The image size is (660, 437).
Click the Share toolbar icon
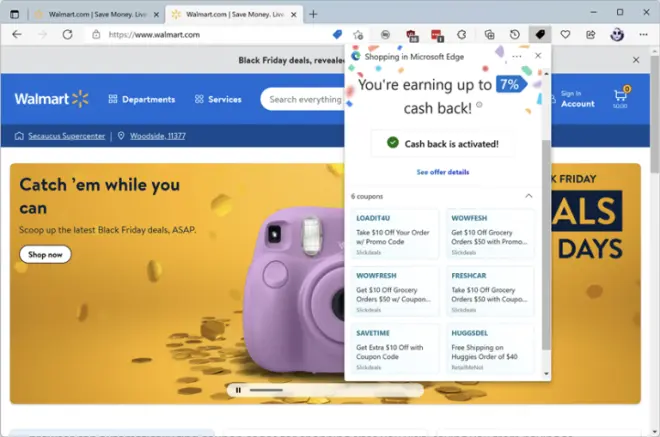tap(591, 35)
